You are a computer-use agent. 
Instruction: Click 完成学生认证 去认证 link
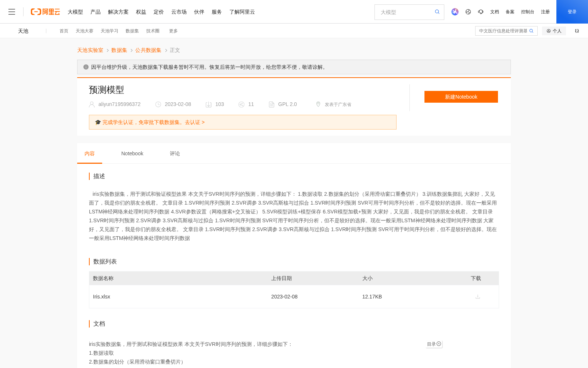click(x=153, y=122)
